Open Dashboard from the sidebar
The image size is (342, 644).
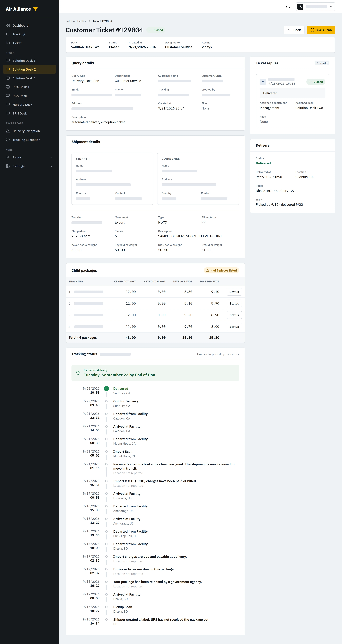pos(29,26)
